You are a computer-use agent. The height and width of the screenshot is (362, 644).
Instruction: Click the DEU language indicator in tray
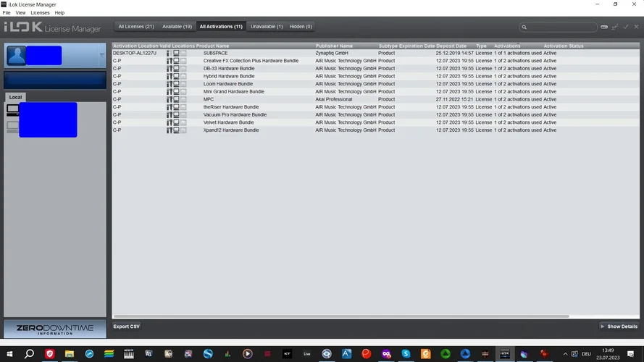click(586, 354)
